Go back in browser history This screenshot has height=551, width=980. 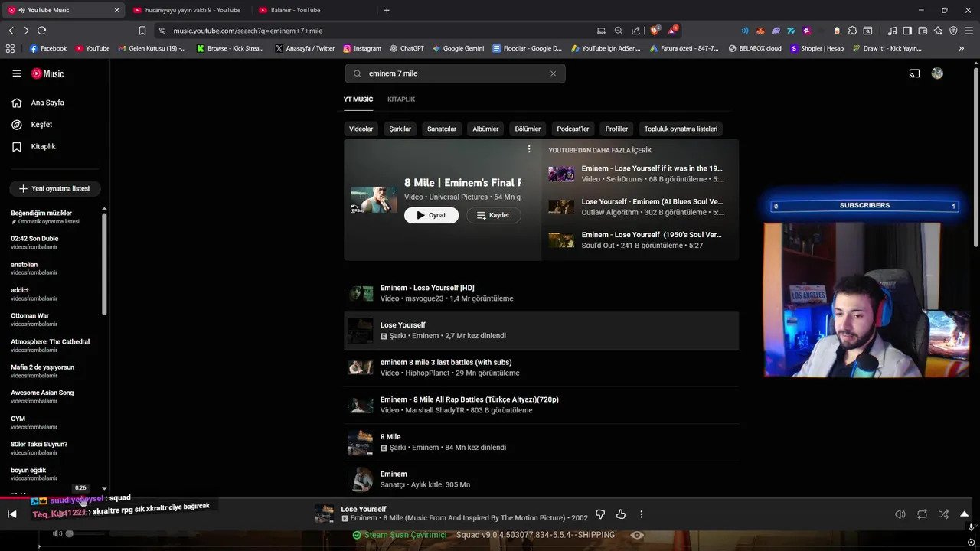pyautogui.click(x=11, y=31)
